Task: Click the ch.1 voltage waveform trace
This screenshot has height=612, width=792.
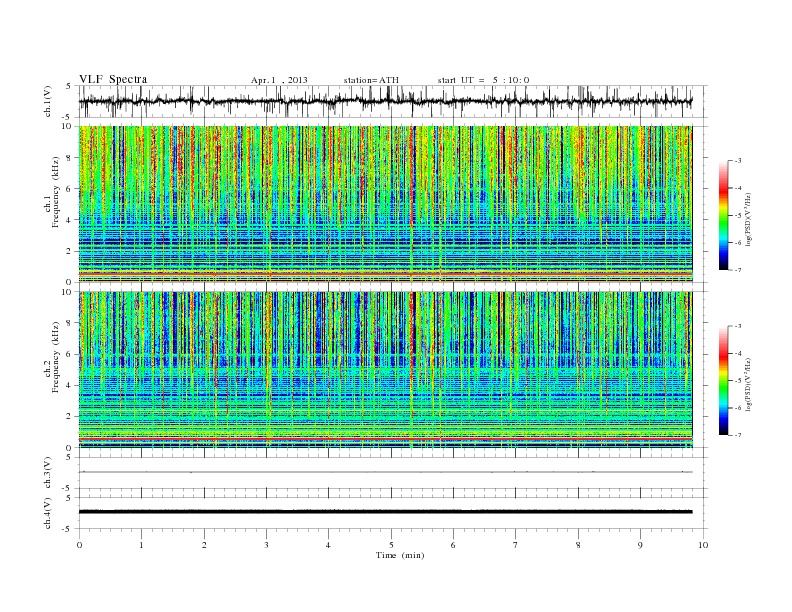Action: (385, 101)
